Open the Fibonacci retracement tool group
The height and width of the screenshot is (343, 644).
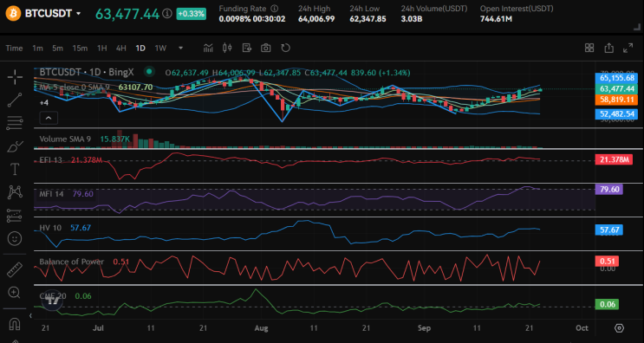coord(15,123)
